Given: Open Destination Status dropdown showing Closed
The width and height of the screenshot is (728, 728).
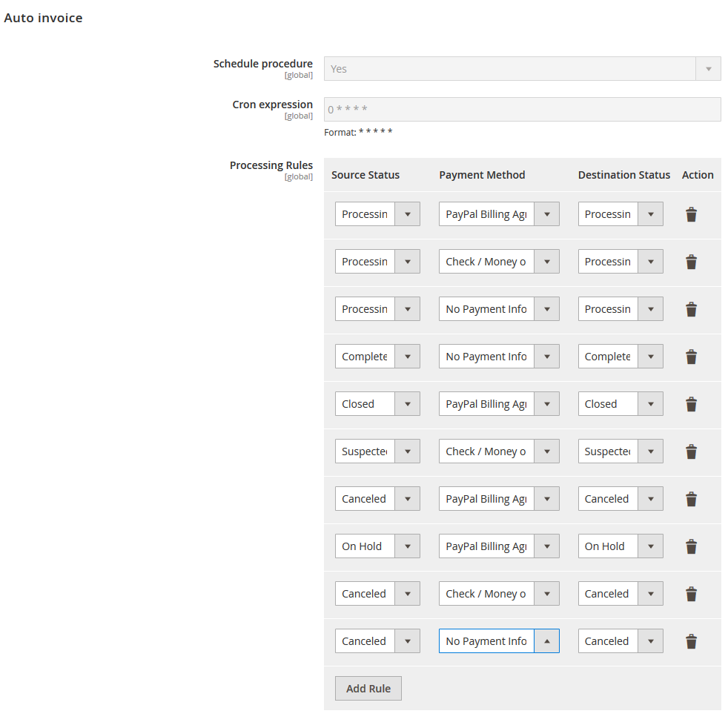Looking at the screenshot, I should [x=621, y=404].
